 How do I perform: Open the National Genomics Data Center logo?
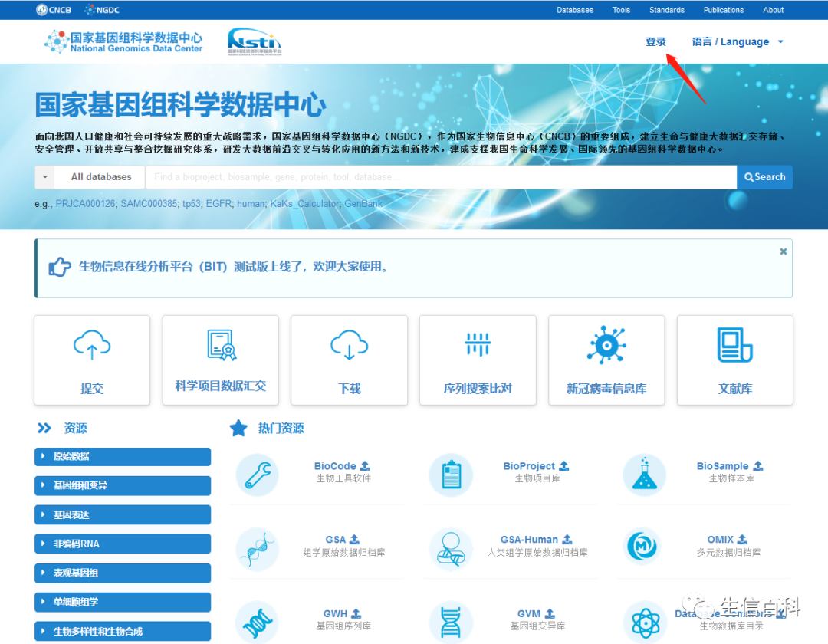click(123, 41)
